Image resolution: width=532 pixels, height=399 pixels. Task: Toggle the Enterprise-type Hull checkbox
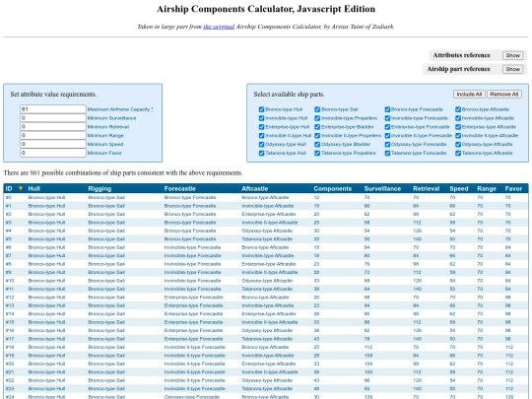(261, 127)
